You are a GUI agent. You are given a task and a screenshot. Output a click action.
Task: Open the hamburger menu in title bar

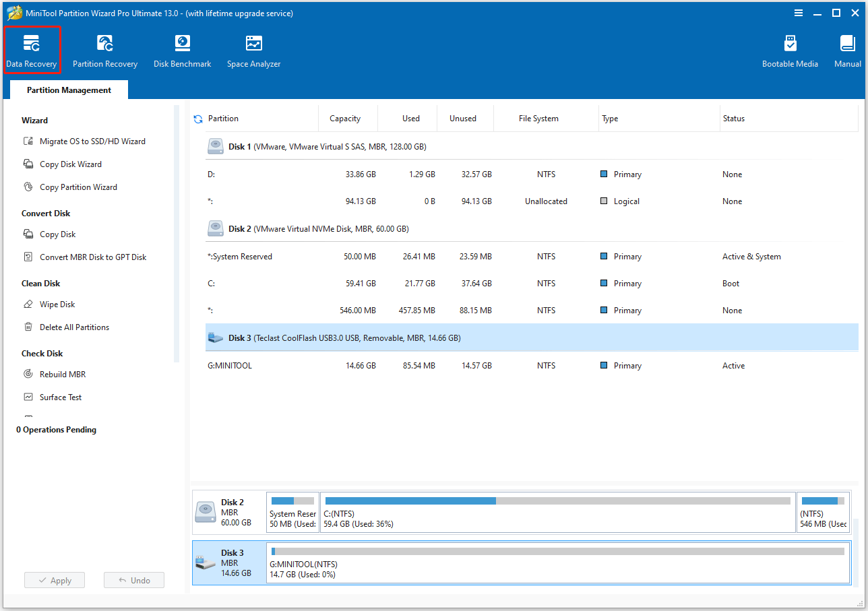click(x=799, y=13)
